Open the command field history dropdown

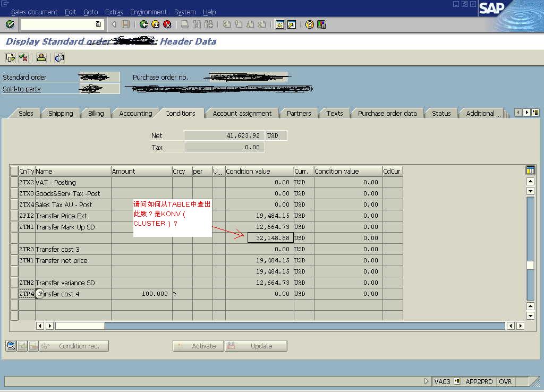coord(98,24)
